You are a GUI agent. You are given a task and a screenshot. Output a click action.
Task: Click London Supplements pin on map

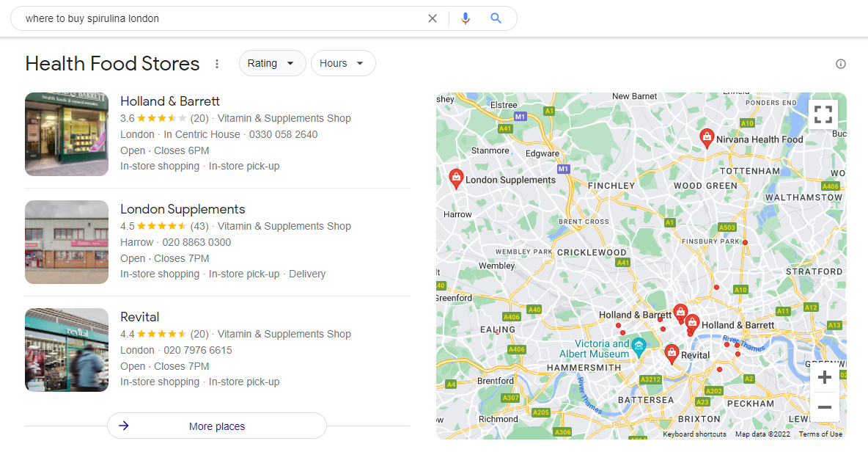(456, 178)
